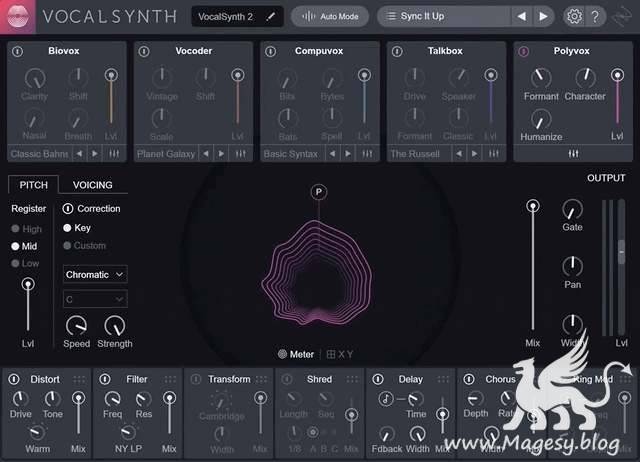Switch to the VOICING tab
Image resolution: width=640 pixels, height=462 pixels.
coord(93,185)
